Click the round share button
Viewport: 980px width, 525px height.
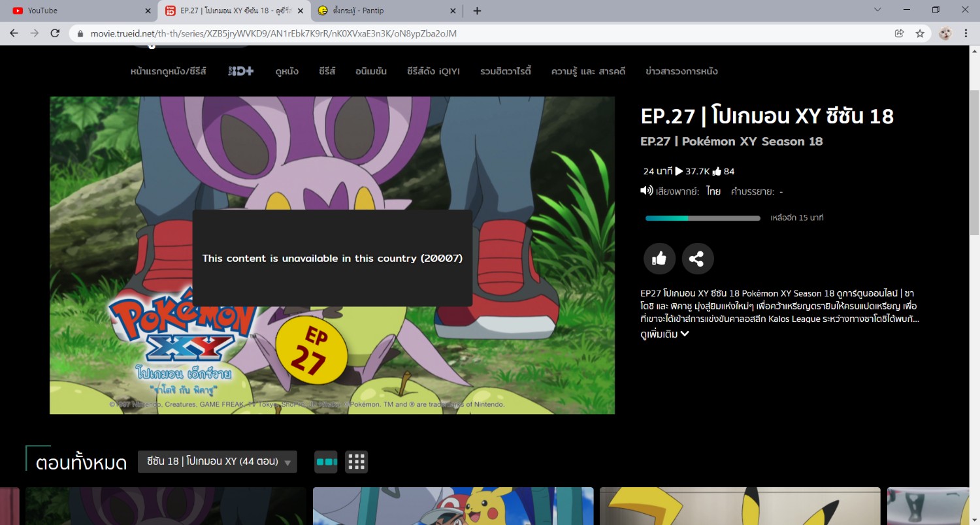click(x=698, y=259)
